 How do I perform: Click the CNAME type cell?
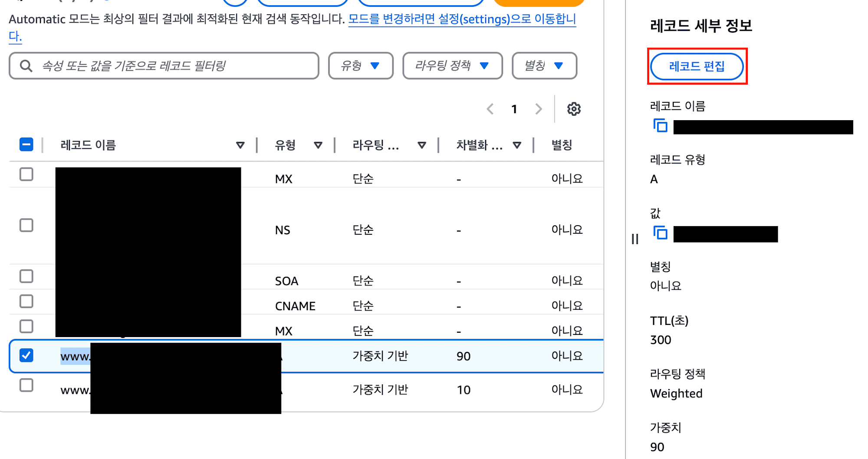coord(295,306)
